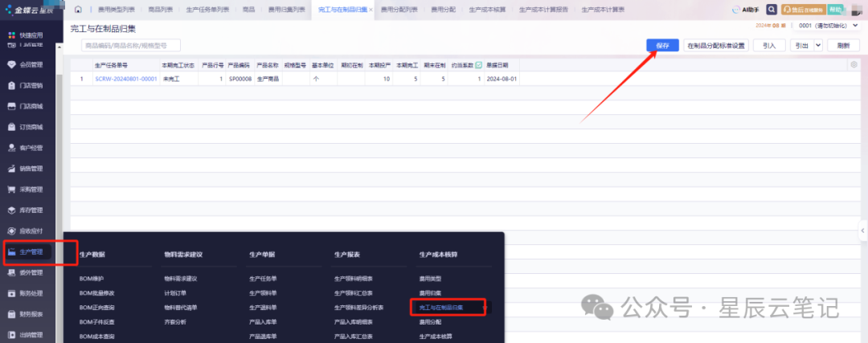Open 出纳管理 in the sidebar
The width and height of the screenshot is (868, 343).
(26, 335)
